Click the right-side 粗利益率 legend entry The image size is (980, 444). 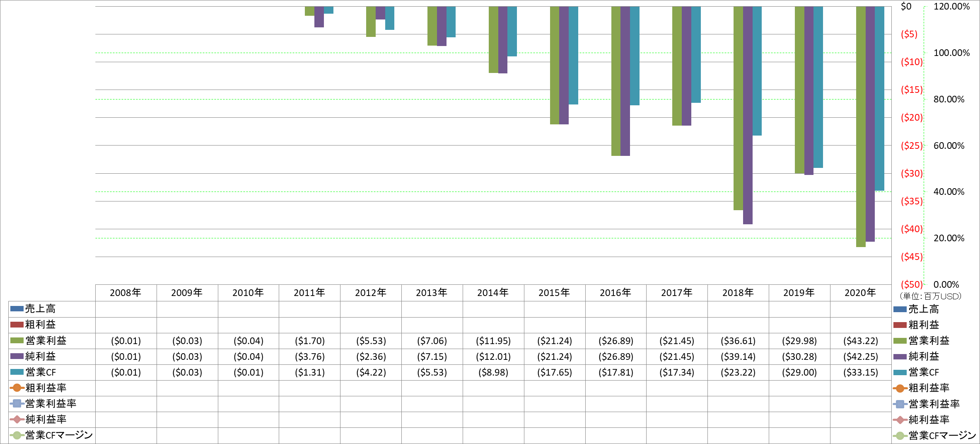(x=921, y=388)
